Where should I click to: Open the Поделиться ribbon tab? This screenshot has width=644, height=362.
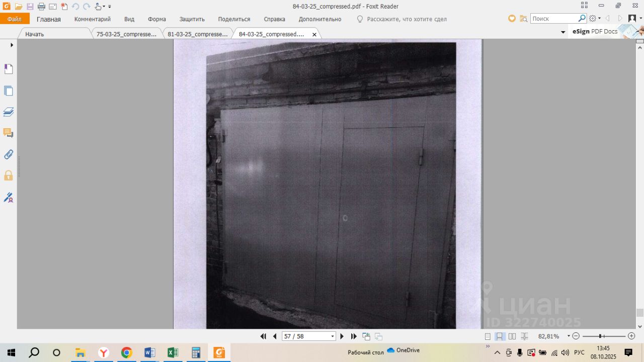(x=234, y=19)
